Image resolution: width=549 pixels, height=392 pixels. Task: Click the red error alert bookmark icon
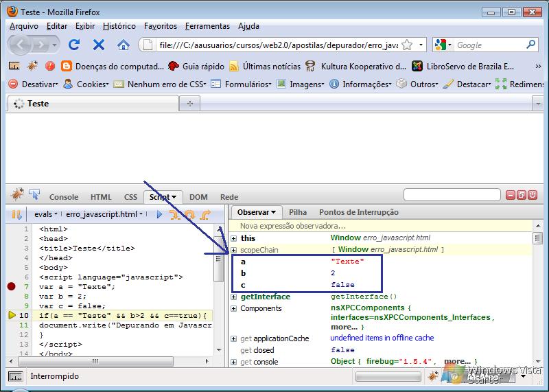click(x=49, y=66)
